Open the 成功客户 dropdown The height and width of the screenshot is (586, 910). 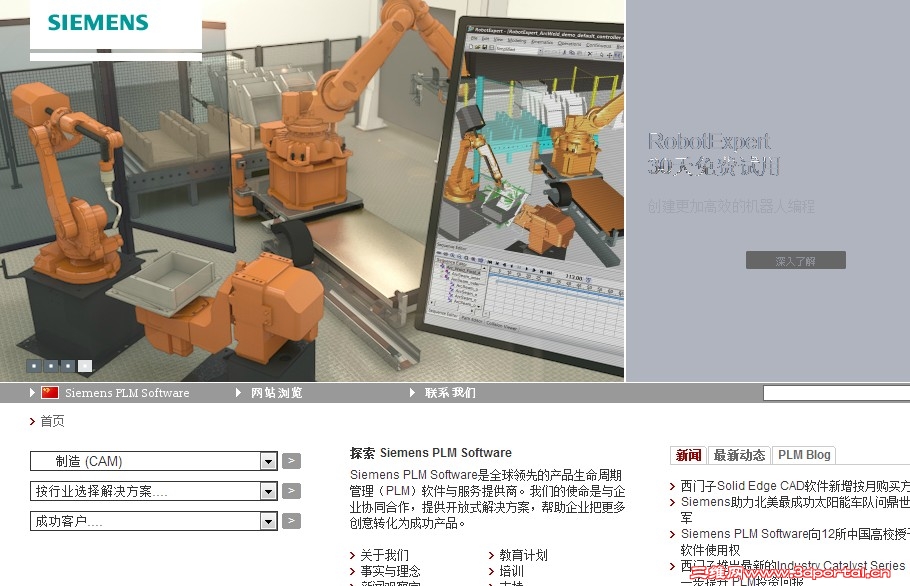tap(153, 521)
